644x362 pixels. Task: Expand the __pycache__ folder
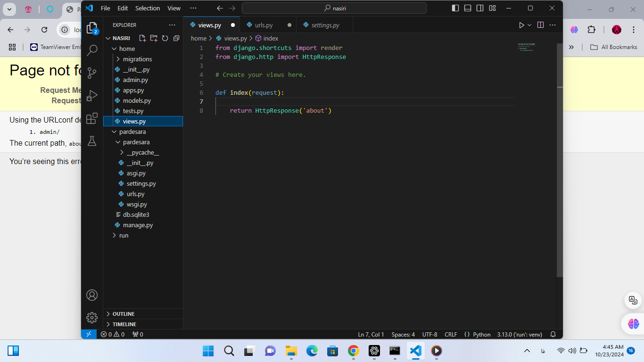pyautogui.click(x=143, y=152)
